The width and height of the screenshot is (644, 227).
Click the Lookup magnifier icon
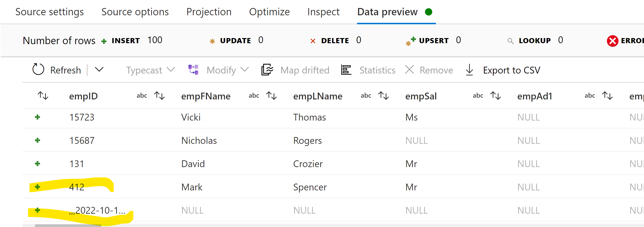coord(511,41)
